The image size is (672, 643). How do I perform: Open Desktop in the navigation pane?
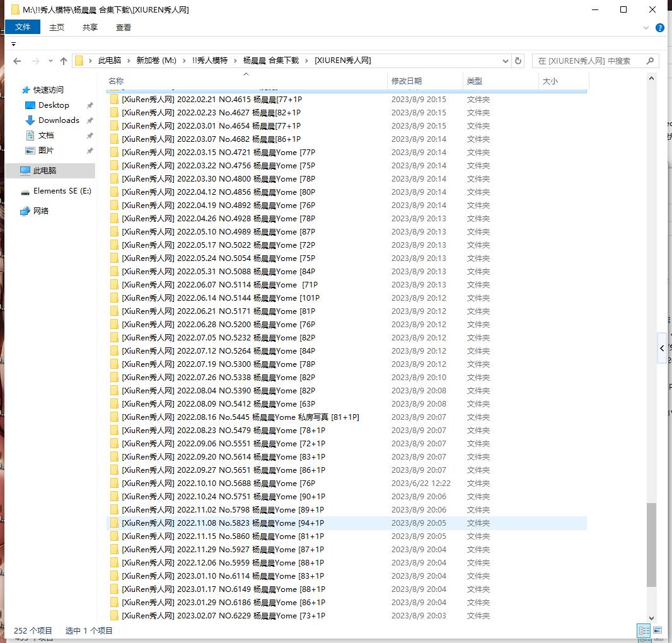54,105
